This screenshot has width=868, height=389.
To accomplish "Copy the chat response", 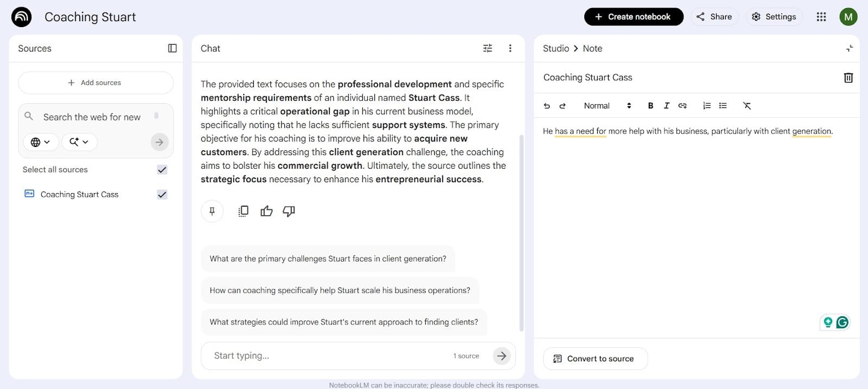I will click(242, 211).
